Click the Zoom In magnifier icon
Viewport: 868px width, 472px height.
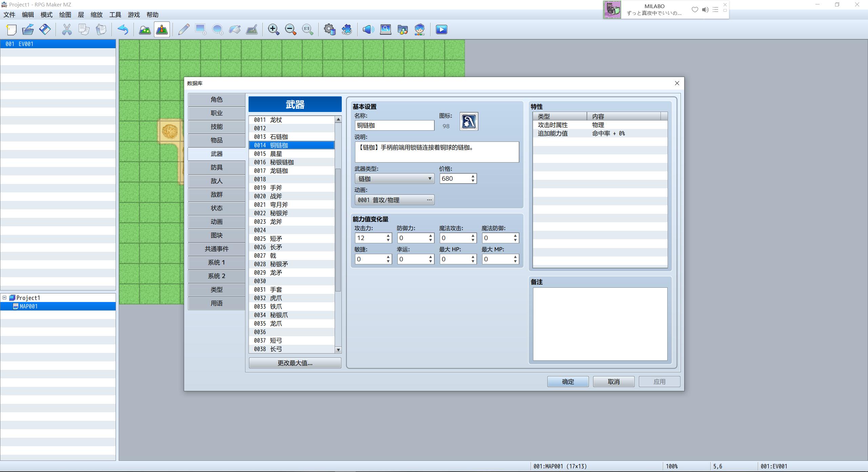click(273, 30)
